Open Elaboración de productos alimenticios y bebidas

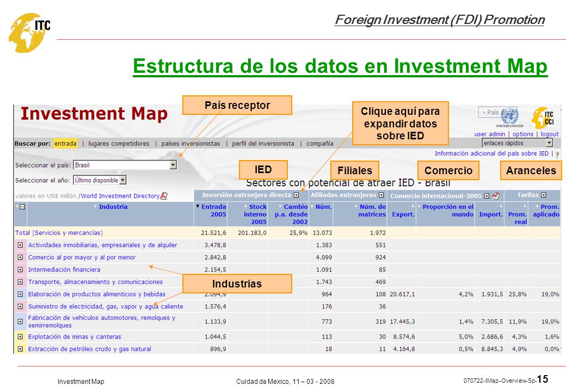point(97,294)
